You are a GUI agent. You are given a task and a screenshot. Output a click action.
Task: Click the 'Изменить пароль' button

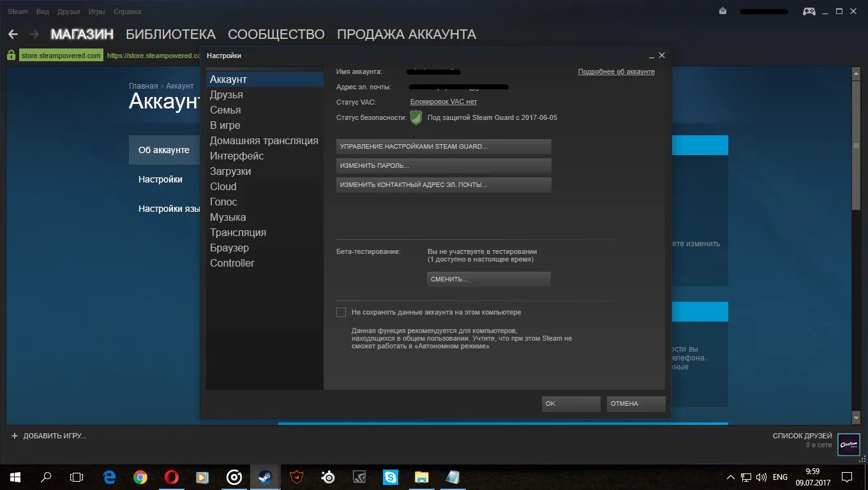point(444,166)
